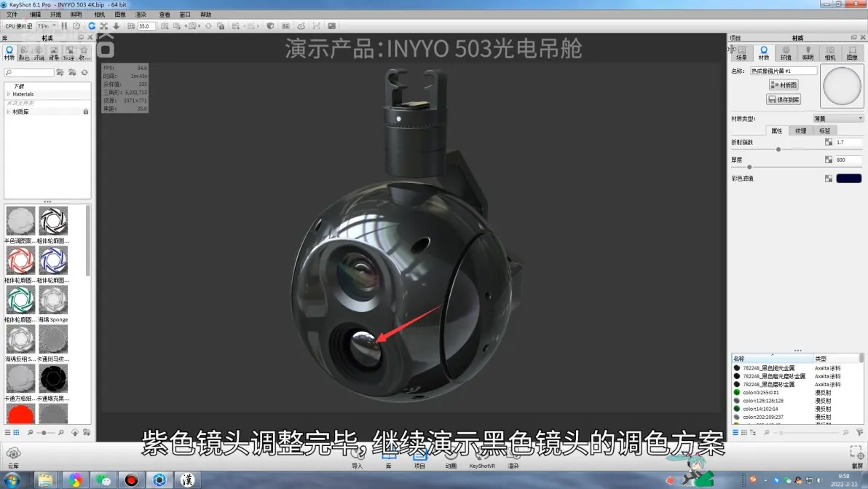Click the command line icon in toolbar
The width and height of the screenshot is (868, 489).
click(x=331, y=26)
